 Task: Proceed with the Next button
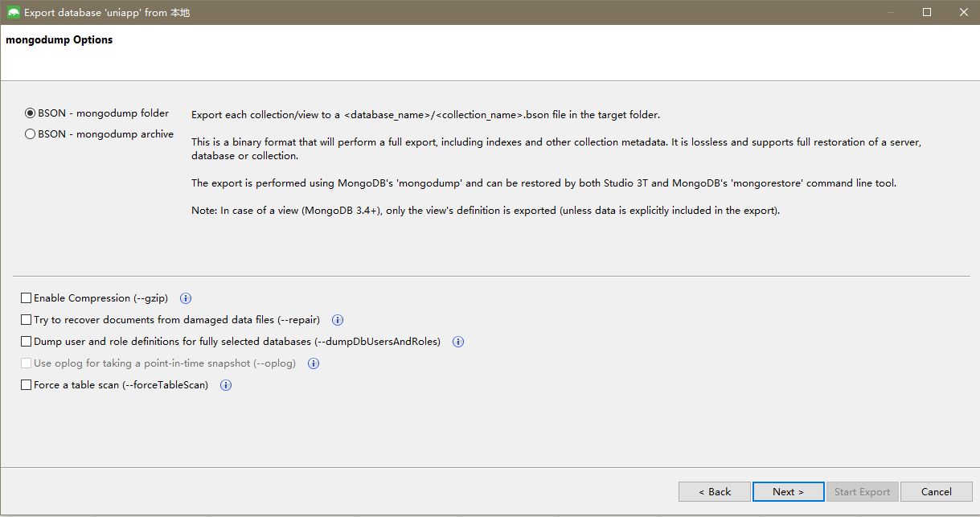click(789, 491)
